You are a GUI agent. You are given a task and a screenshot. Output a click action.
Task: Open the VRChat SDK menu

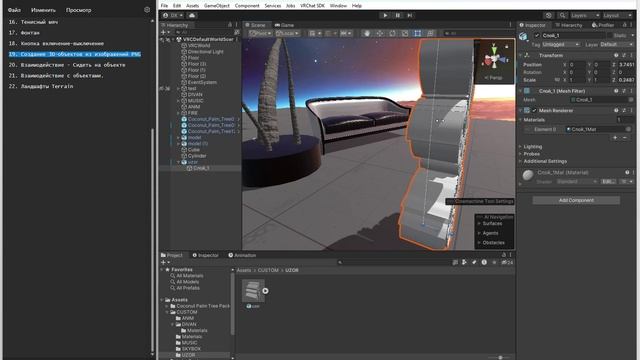[x=312, y=6]
